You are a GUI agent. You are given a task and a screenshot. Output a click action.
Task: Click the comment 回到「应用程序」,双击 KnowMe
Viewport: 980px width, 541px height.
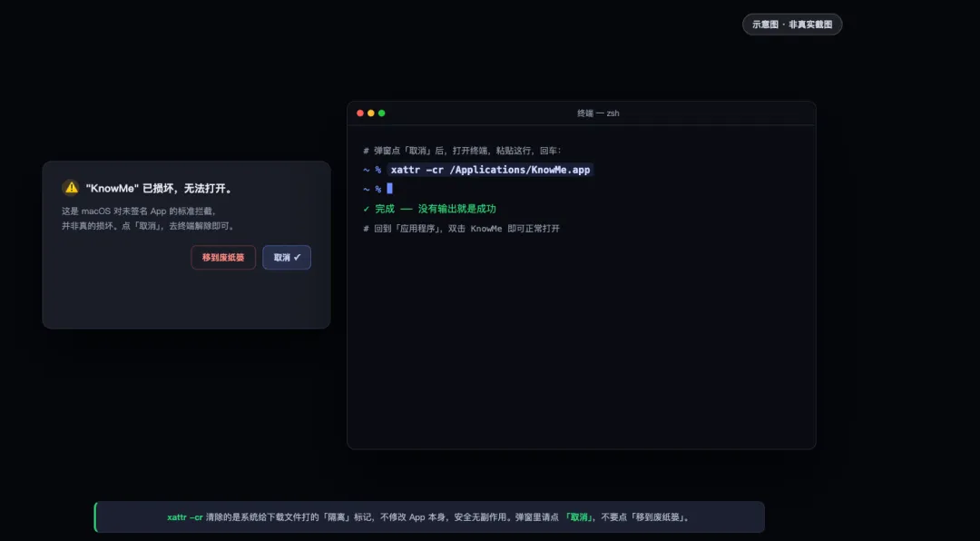pos(461,228)
